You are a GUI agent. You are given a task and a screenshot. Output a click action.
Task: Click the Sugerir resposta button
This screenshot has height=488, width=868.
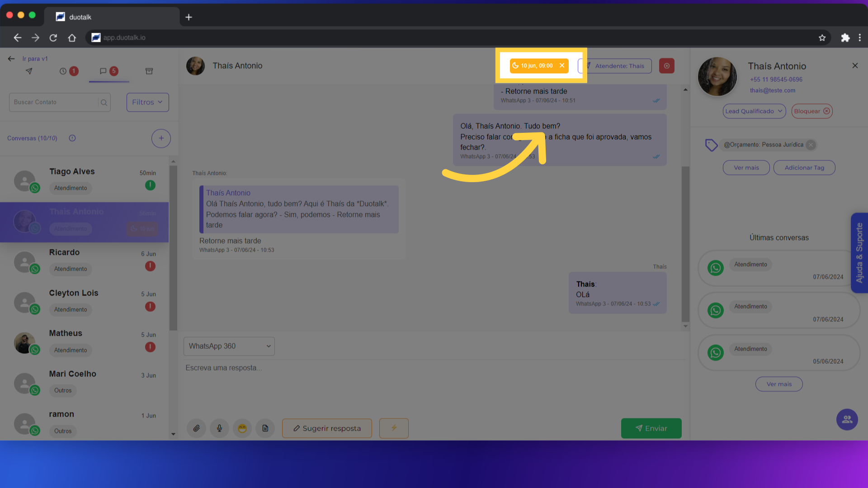coord(327,428)
